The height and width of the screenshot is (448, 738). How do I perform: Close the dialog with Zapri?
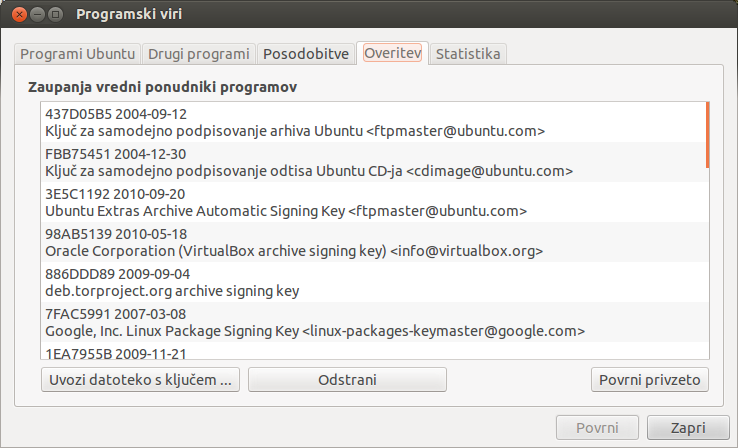coord(688,428)
